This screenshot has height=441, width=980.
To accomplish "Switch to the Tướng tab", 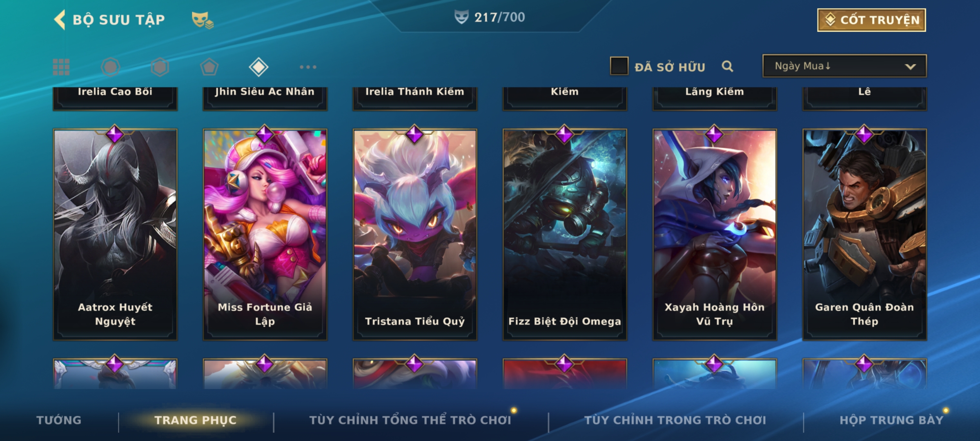I will [59, 420].
